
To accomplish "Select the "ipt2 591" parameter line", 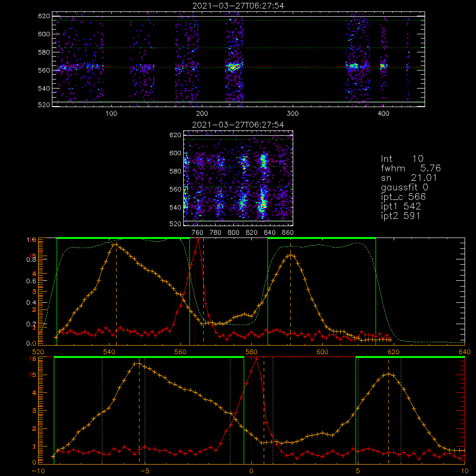I will [x=401, y=216].
